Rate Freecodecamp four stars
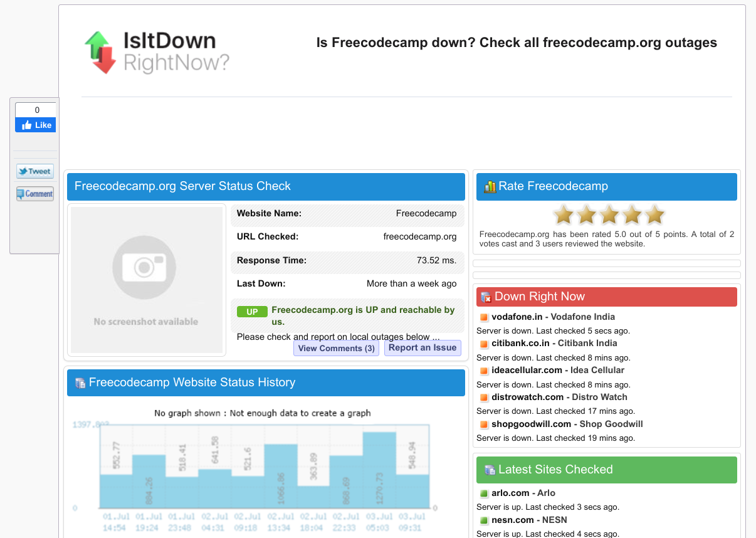This screenshot has height=538, width=756. point(631,215)
